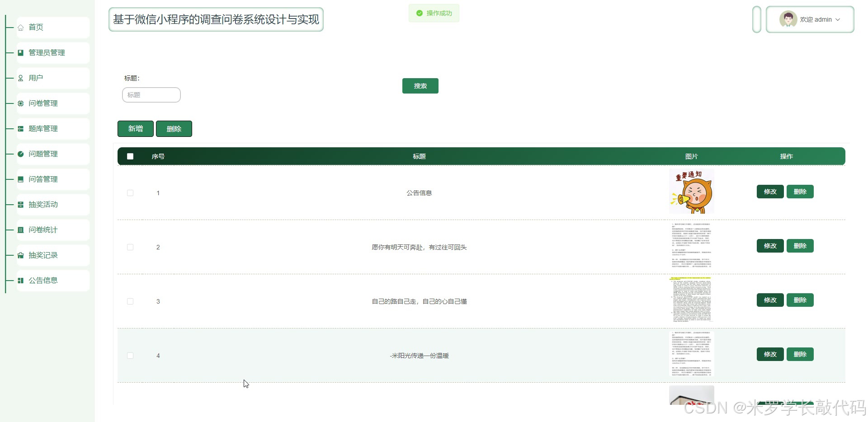Viewport: 868px width, 422px height.
Task: Click the 题库管理 sidebar icon
Action: pos(21,129)
